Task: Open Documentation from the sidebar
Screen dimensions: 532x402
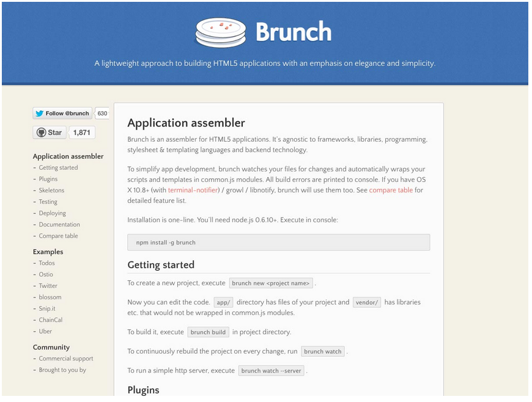Action: [59, 224]
